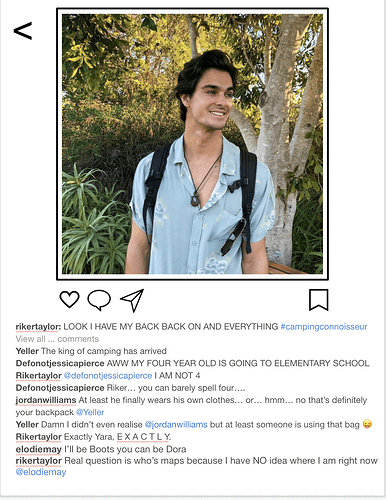Click Rikertaylor username on 'I AM NOT 4' reply

[x=39, y=376]
